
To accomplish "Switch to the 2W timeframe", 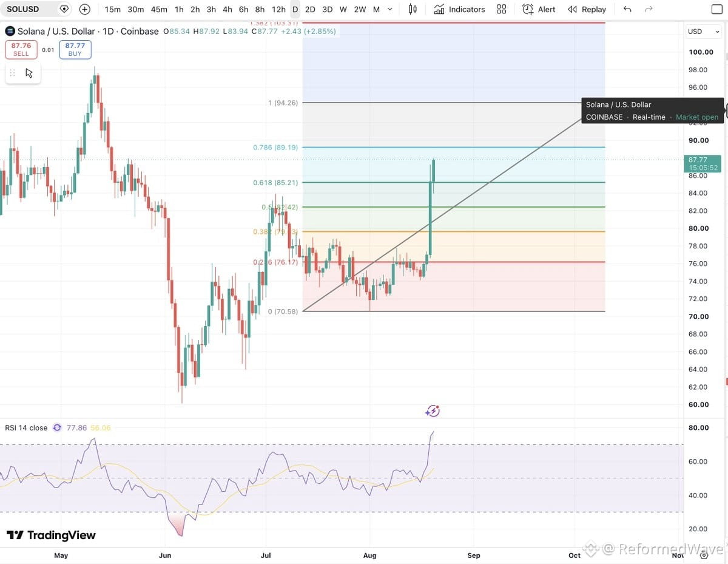I will (x=360, y=9).
